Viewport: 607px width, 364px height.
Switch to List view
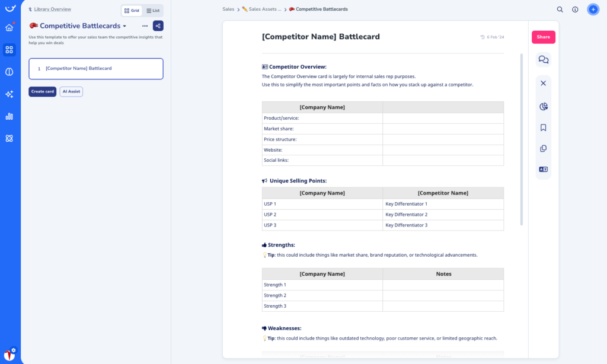[153, 11]
